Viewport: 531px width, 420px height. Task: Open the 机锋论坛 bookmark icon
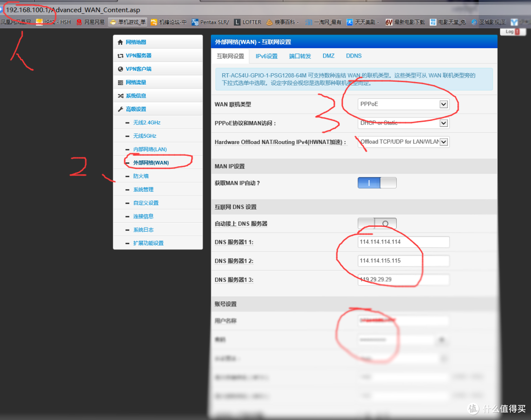point(154,22)
